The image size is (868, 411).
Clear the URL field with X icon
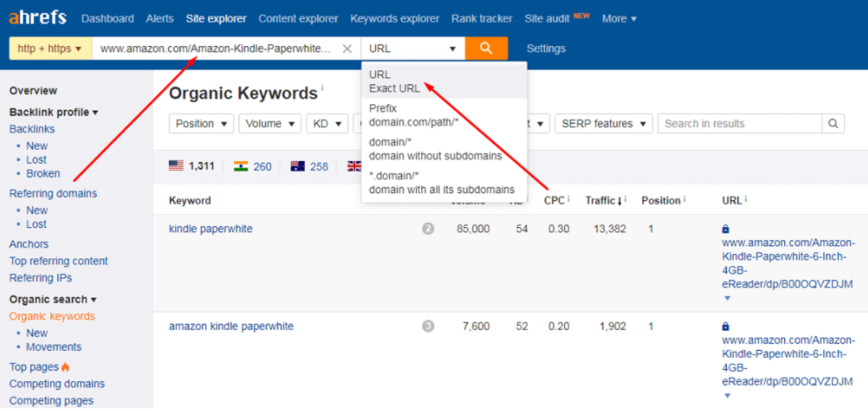347,49
